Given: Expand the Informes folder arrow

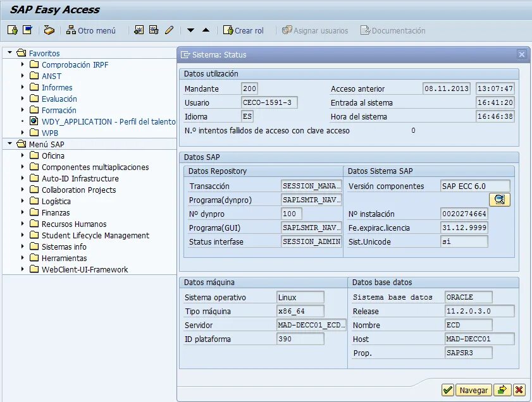Looking at the screenshot, I should [22, 87].
